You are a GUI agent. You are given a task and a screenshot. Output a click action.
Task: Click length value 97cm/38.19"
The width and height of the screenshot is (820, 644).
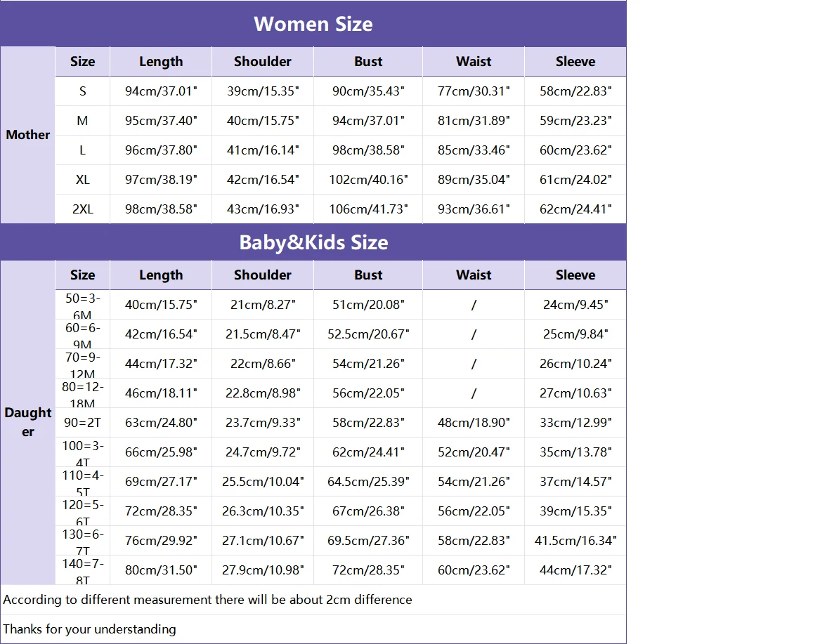(x=161, y=180)
